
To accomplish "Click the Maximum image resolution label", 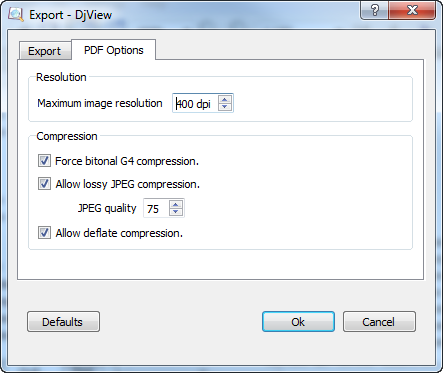I will pyautogui.click(x=100, y=103).
